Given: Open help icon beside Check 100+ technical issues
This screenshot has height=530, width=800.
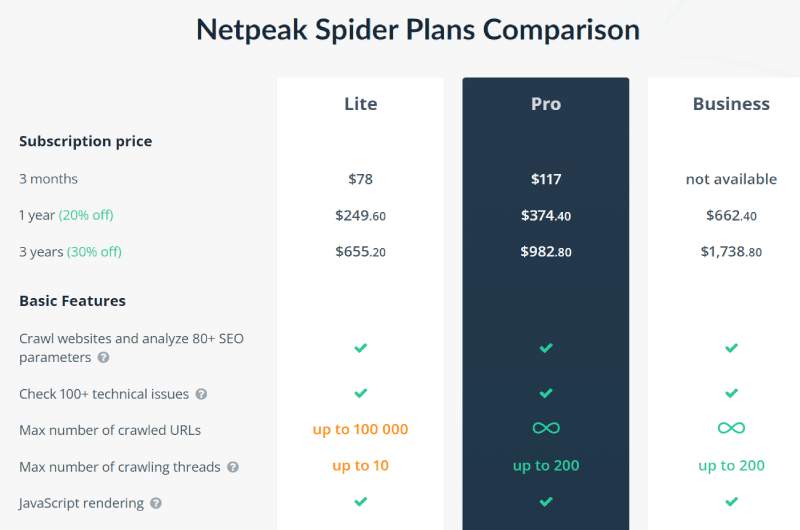Looking at the screenshot, I should (202, 394).
